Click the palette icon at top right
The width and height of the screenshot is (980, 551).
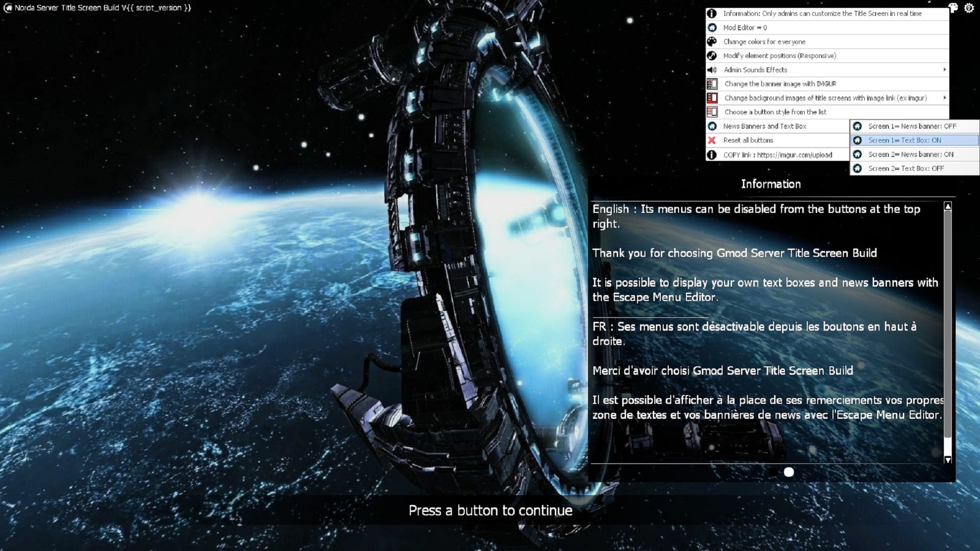coord(953,8)
